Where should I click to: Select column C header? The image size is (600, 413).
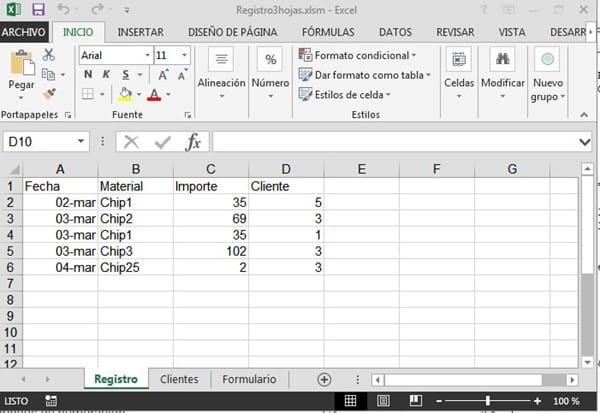211,169
